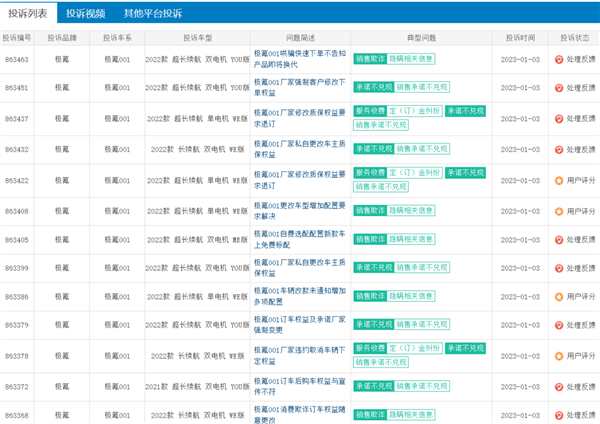The image size is (600, 424).
Task: Click the 销售欺诈 tag in row 863405
Action: [370, 239]
